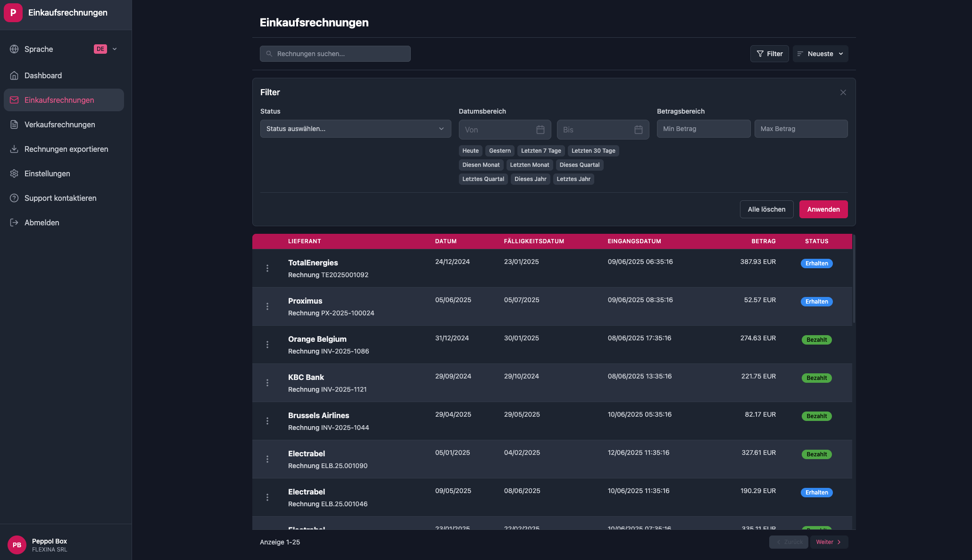Click the Rechnungen exportieren download icon
The height and width of the screenshot is (560, 972).
[14, 149]
